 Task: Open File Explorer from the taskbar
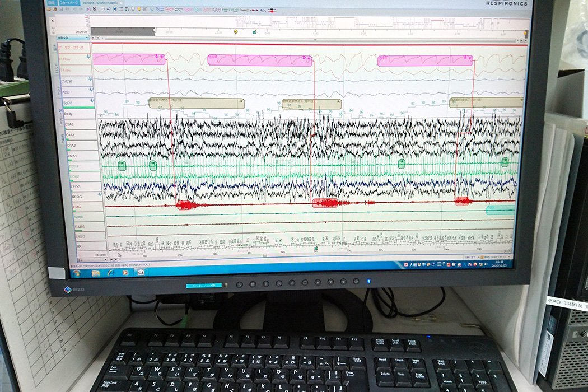tap(95, 273)
